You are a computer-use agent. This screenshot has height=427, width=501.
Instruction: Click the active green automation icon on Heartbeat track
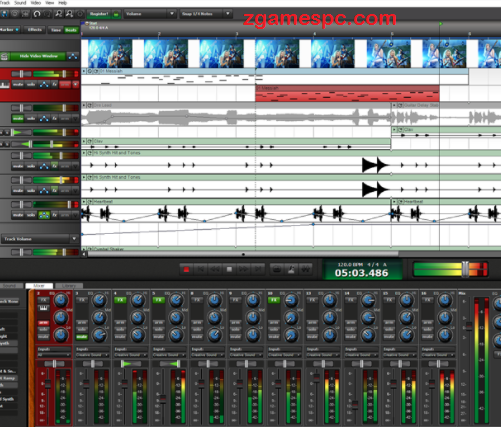click(x=44, y=215)
